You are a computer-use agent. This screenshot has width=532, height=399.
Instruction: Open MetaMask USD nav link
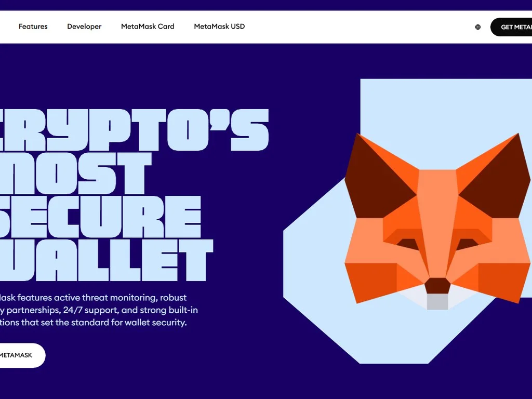[219, 26]
